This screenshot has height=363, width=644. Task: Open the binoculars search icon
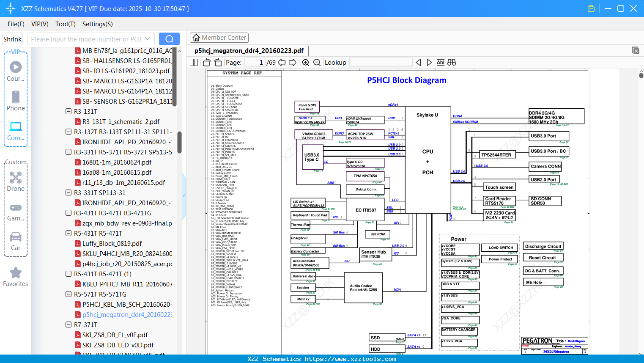[x=452, y=63]
